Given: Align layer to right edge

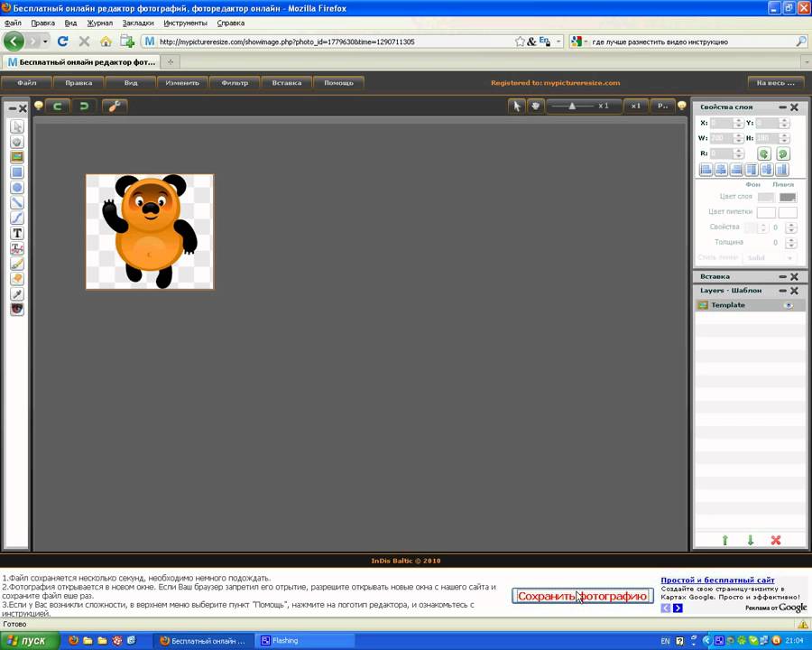Looking at the screenshot, I should coord(736,170).
